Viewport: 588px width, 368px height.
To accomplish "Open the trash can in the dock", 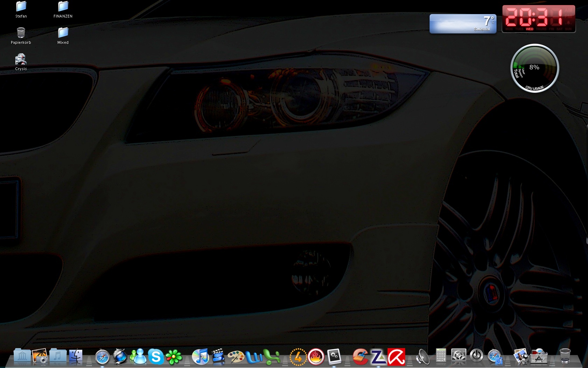I will [565, 356].
